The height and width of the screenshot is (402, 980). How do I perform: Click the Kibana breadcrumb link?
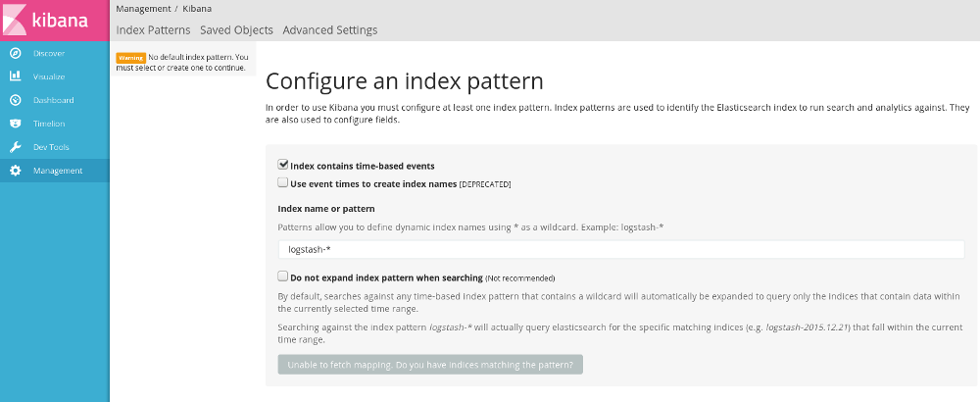coord(197,9)
